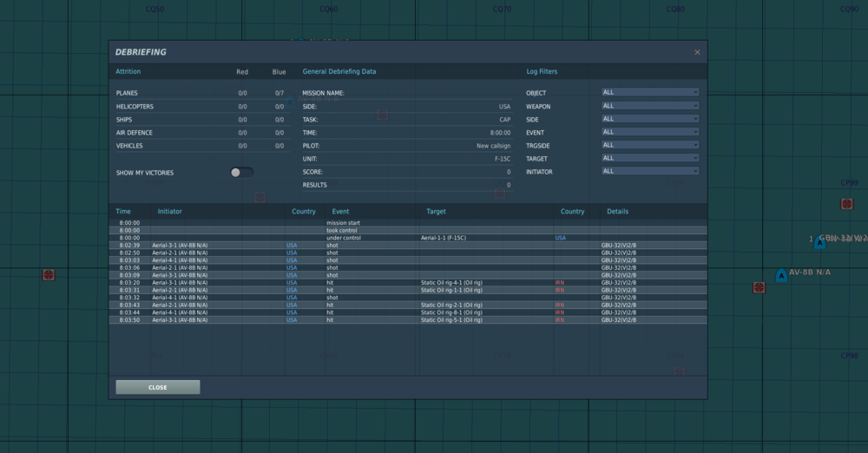
Task: Open the TRGSIDE filter dropdown
Action: (x=650, y=145)
